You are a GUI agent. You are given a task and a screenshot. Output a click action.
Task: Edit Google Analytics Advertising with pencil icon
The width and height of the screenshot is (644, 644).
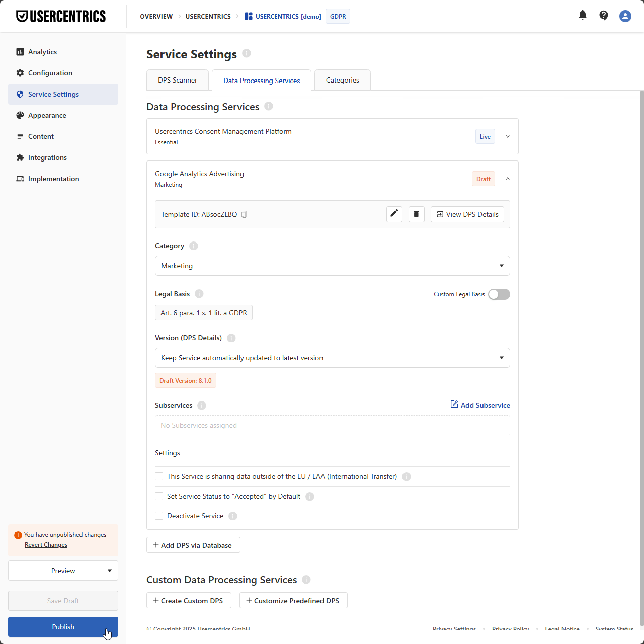pos(394,214)
